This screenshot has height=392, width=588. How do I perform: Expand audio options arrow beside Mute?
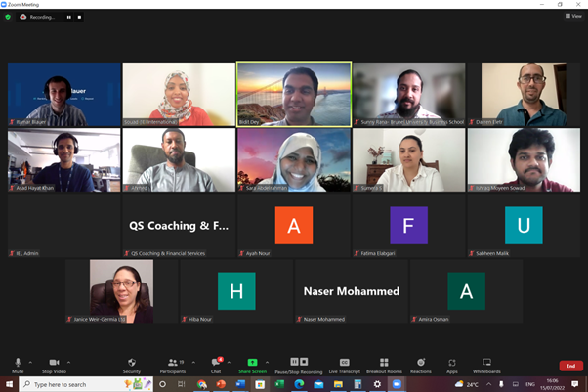(x=30, y=363)
